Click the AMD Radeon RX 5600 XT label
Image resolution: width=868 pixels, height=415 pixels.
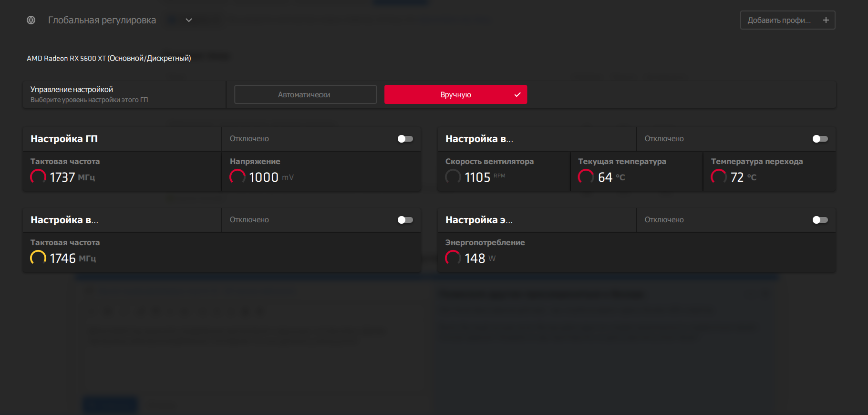(109, 58)
